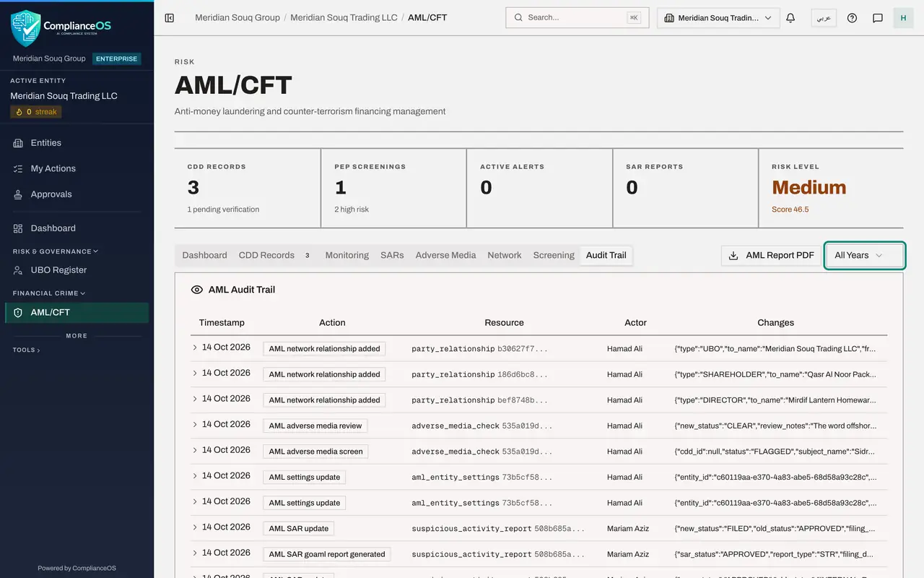Click the AML Audit Trail eye icon

[x=196, y=290]
